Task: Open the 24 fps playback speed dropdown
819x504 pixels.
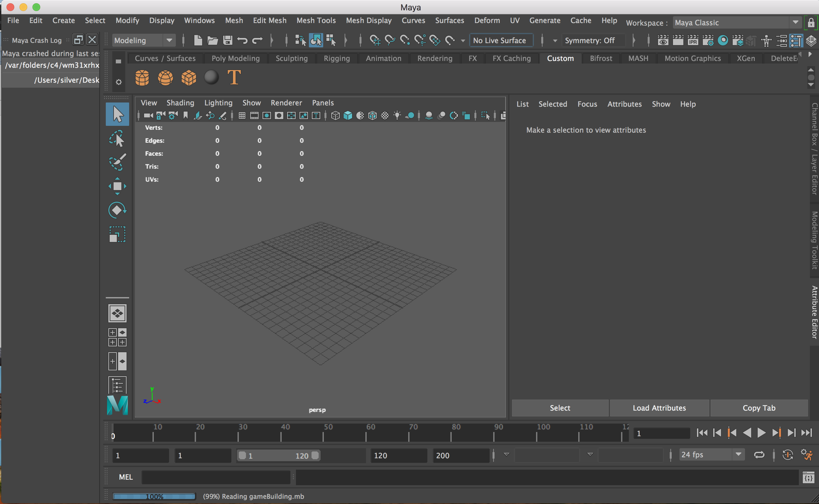Action: [x=738, y=454]
